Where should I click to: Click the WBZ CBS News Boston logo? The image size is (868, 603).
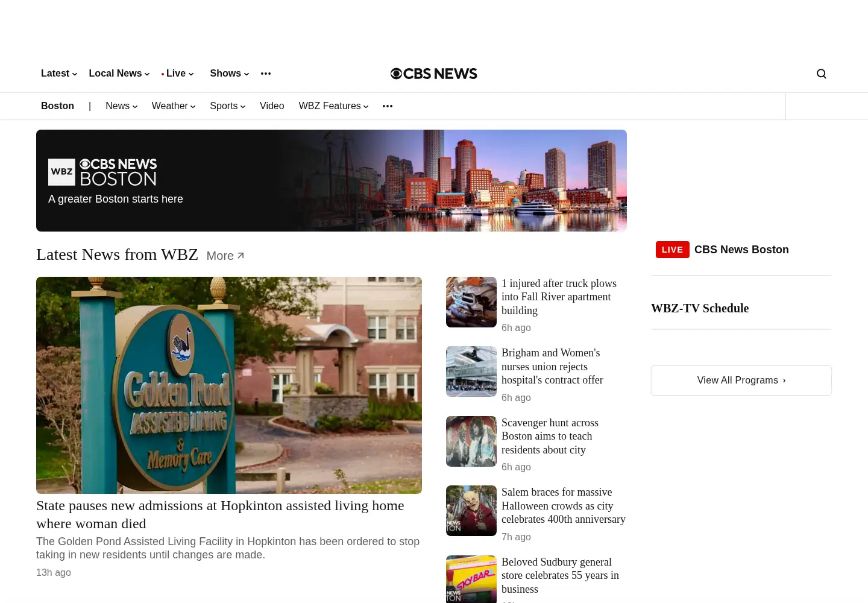(x=102, y=172)
